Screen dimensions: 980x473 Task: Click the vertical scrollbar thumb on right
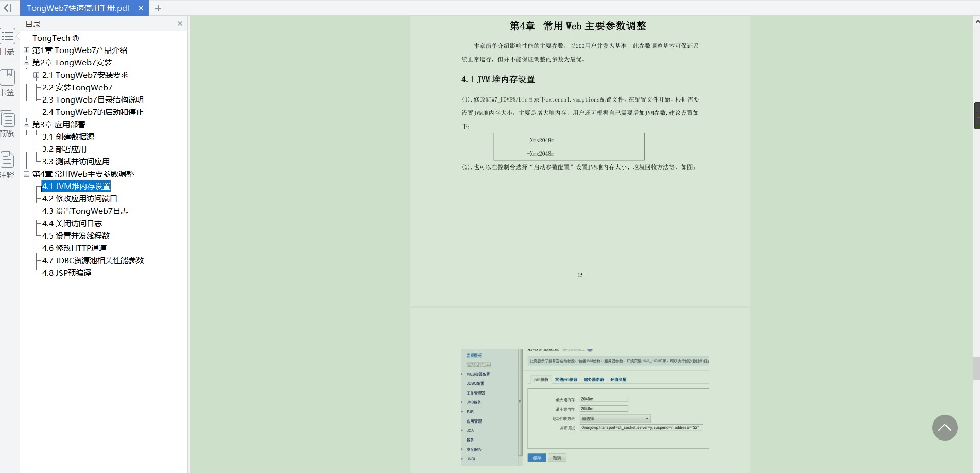point(976,368)
